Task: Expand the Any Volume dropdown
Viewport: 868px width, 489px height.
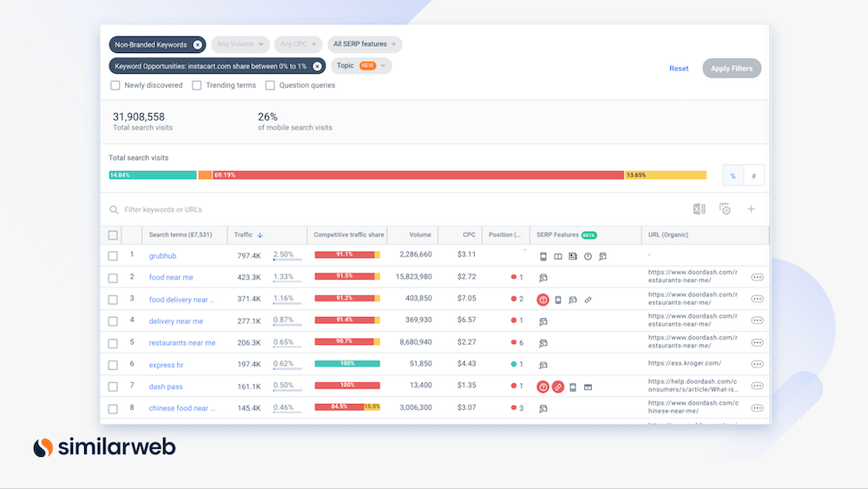Action: tap(240, 44)
